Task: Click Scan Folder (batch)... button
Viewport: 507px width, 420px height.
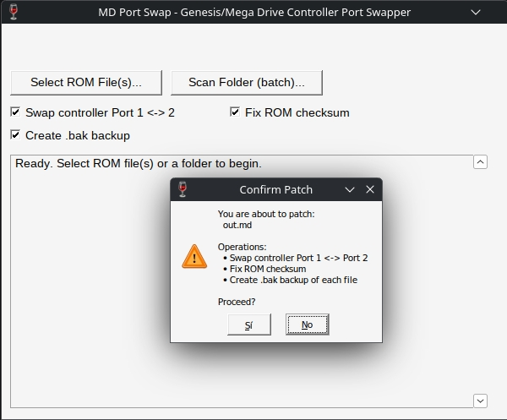Action: (247, 83)
